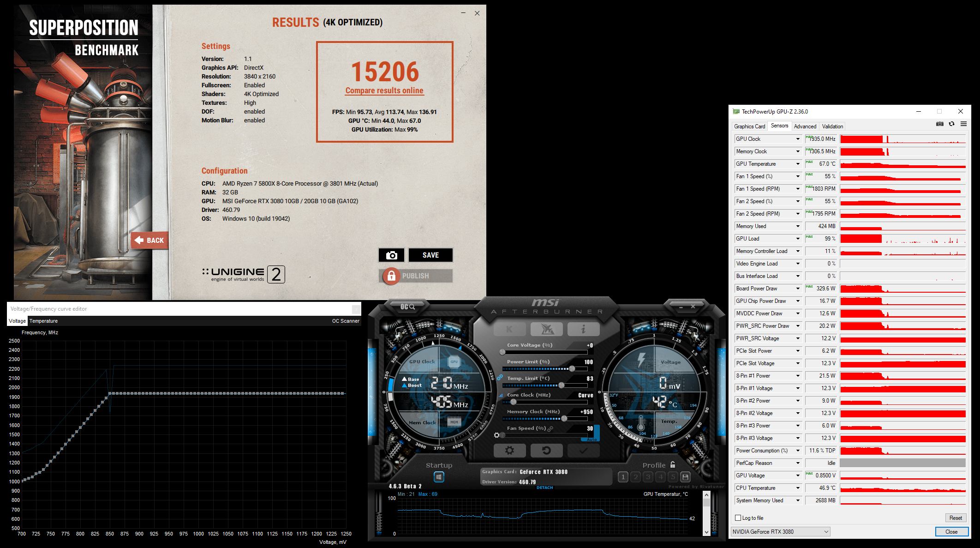
Task: Open the GPU-Z hamburger menu icon
Action: point(963,124)
